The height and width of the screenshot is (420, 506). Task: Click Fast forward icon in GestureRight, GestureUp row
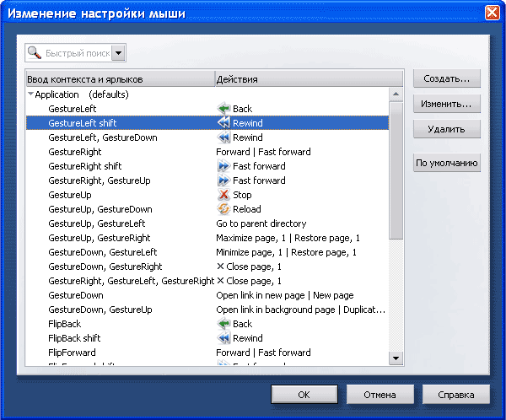coord(223,180)
